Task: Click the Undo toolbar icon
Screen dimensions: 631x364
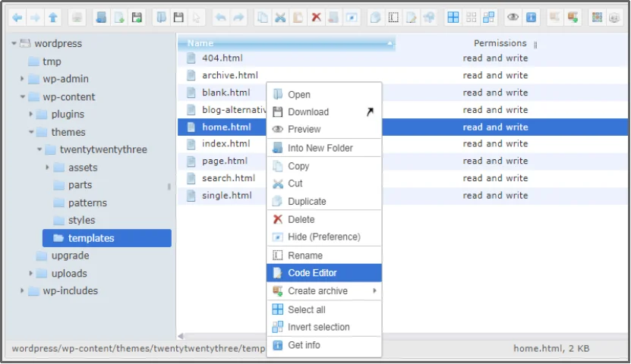Action: (x=220, y=17)
